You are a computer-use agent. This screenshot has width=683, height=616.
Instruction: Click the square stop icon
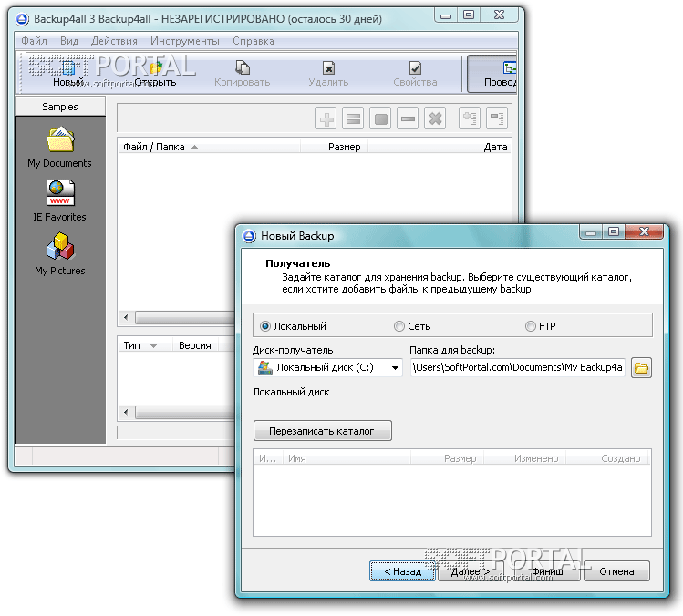pyautogui.click(x=380, y=118)
